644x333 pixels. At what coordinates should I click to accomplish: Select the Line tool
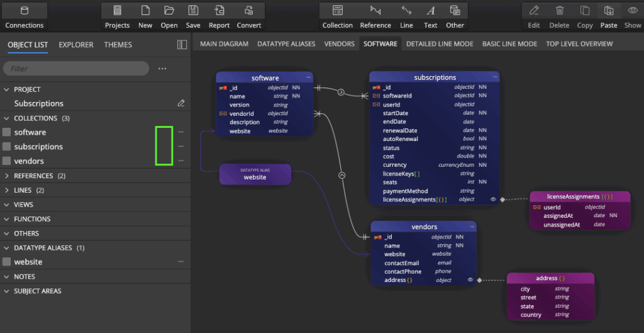(406, 11)
